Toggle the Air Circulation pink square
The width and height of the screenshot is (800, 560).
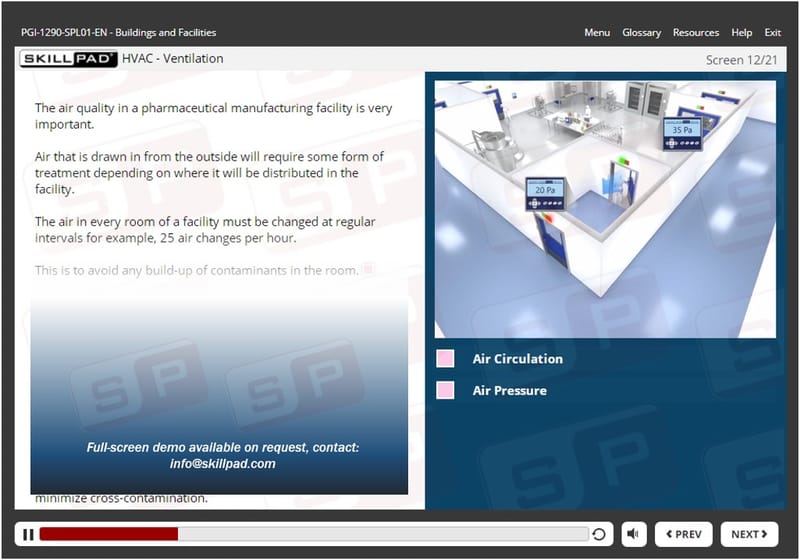(x=446, y=358)
